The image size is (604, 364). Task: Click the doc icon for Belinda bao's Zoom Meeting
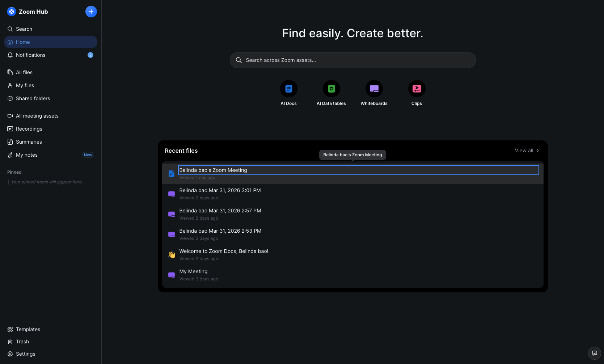point(172,174)
